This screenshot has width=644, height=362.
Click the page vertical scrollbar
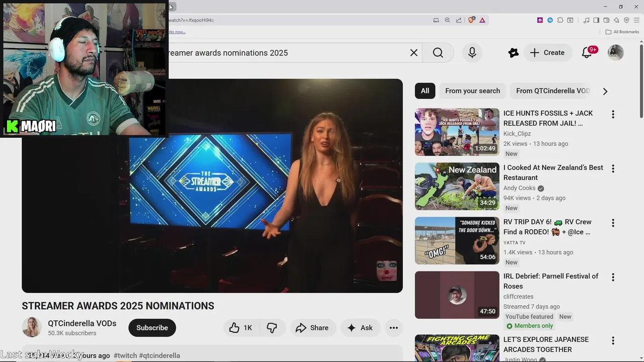(641, 80)
